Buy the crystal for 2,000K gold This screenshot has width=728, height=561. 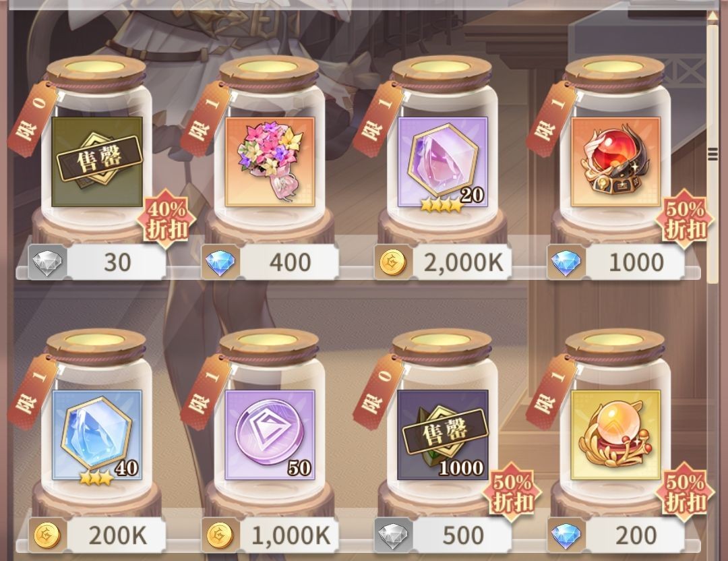point(443,262)
